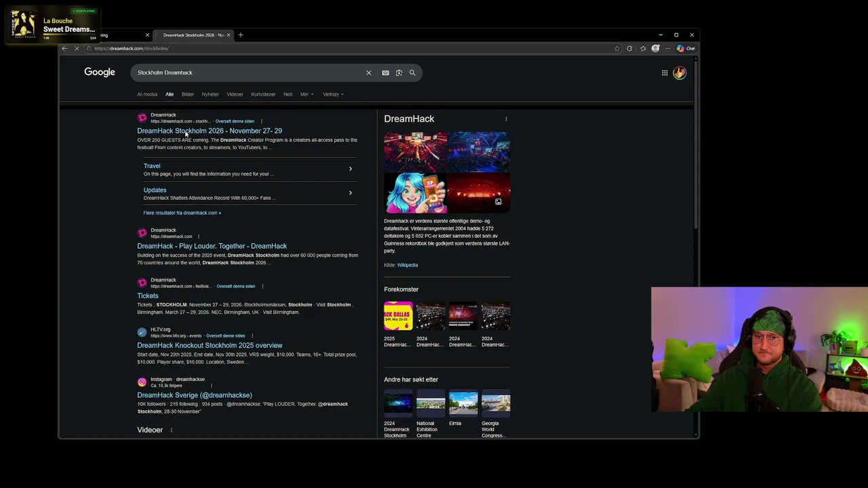Close the DreamHack Stockholm 2026 tab
Viewport: 868px width, 488px height.
(229, 35)
